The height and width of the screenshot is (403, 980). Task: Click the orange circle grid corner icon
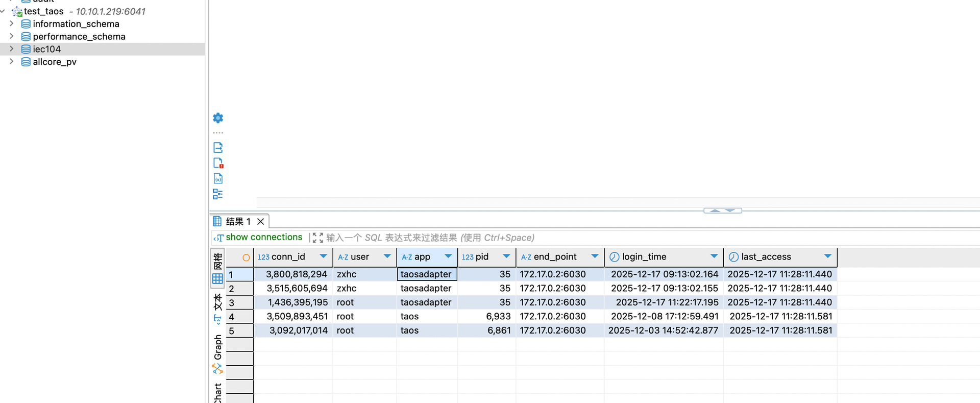246,257
